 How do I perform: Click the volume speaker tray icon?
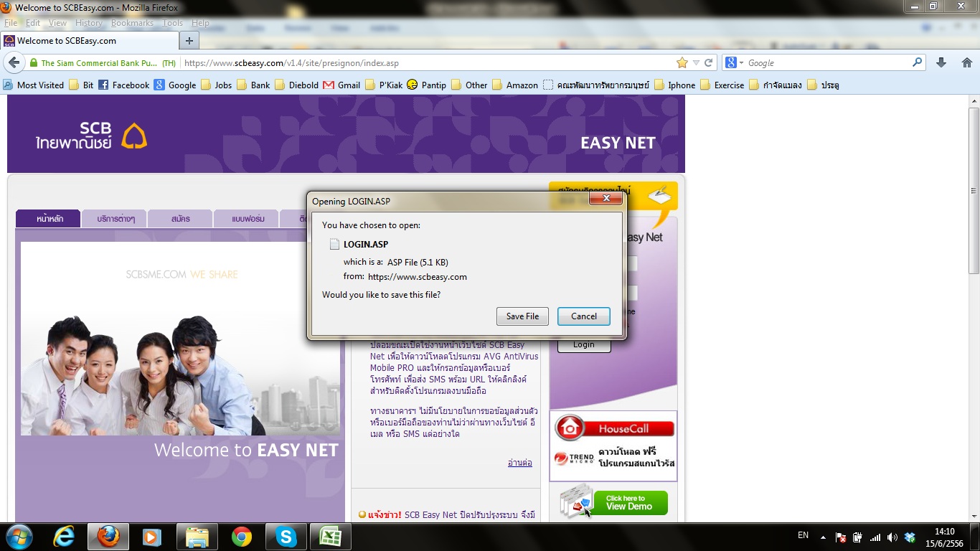892,537
